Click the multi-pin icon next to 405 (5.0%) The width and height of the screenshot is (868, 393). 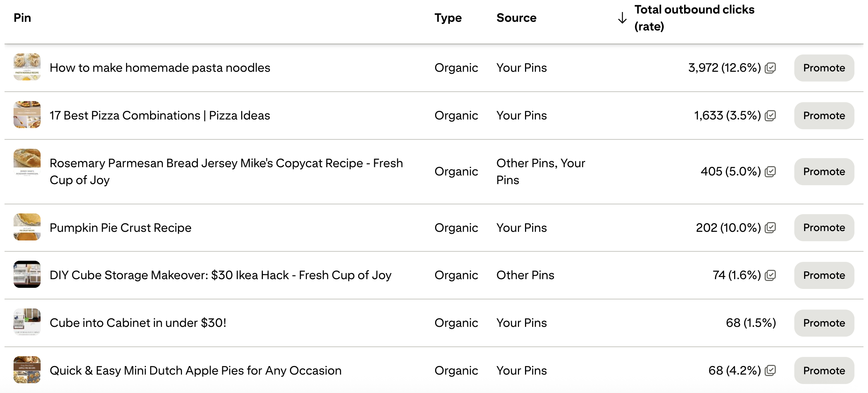(x=770, y=172)
